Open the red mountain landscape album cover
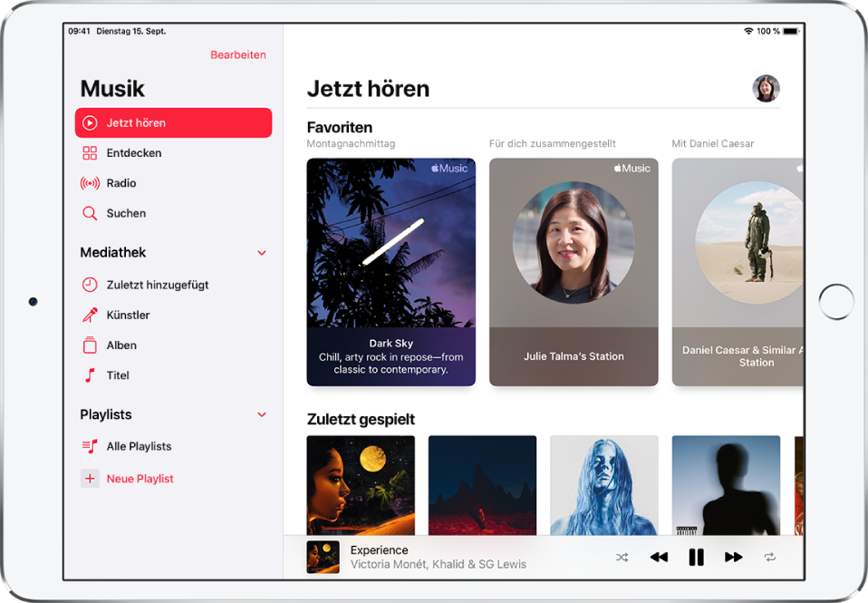868x603 pixels. (x=482, y=485)
